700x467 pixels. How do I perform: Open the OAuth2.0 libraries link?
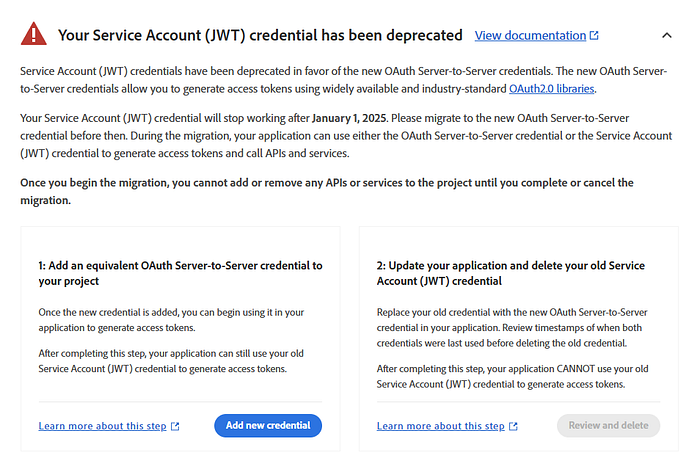click(x=552, y=89)
